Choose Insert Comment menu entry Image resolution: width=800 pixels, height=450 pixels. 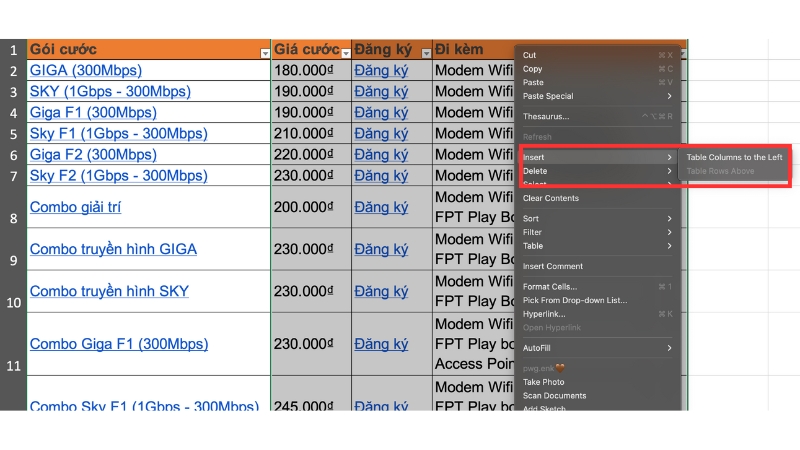pyautogui.click(x=597, y=266)
